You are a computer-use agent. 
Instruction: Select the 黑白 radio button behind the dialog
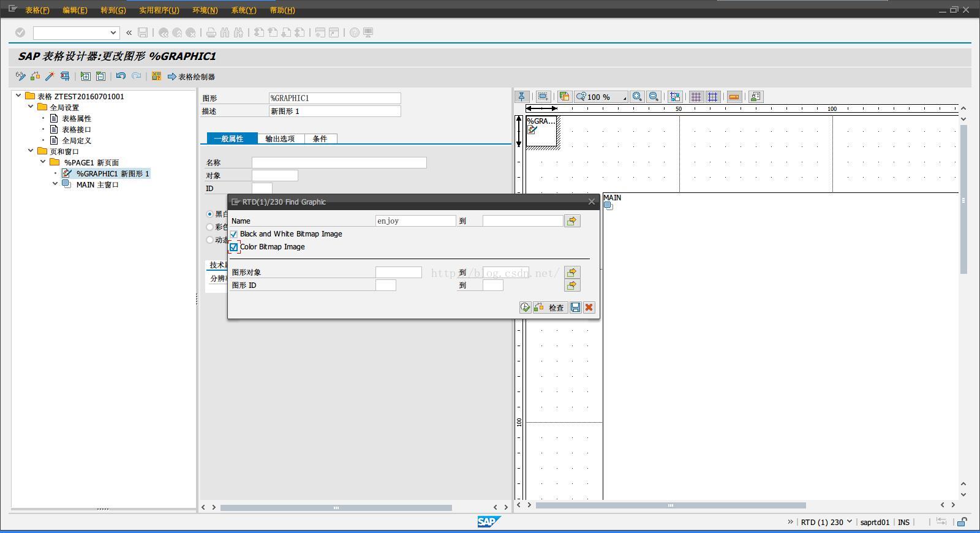[x=210, y=214]
